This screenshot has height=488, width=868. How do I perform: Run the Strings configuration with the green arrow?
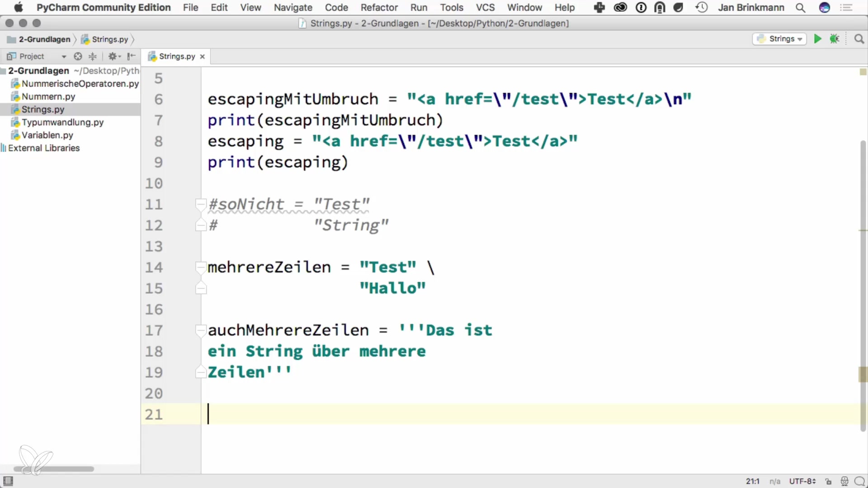tap(817, 39)
